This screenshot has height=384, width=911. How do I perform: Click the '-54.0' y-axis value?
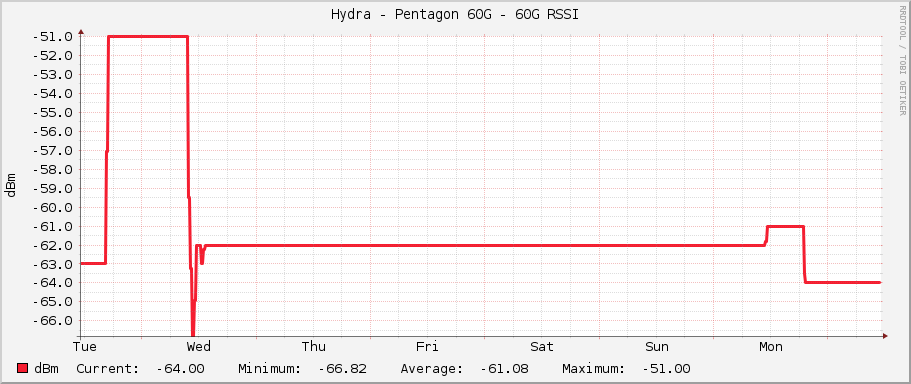pyautogui.click(x=52, y=94)
